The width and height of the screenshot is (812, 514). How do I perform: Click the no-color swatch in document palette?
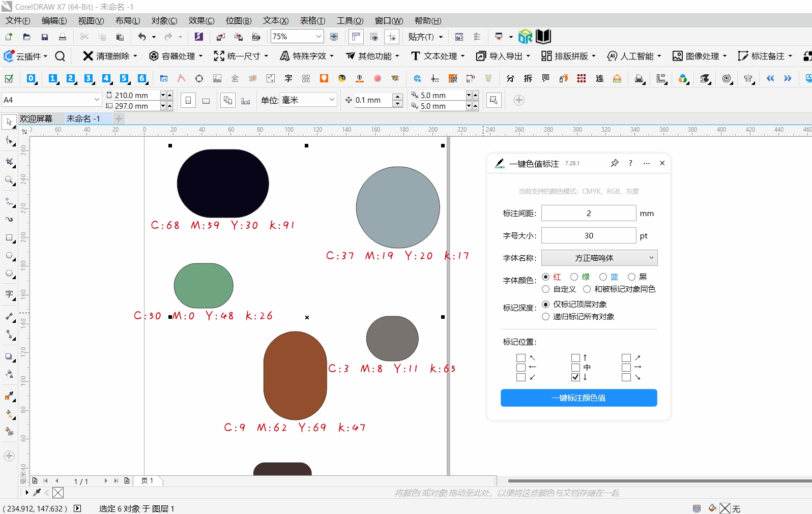58,493
